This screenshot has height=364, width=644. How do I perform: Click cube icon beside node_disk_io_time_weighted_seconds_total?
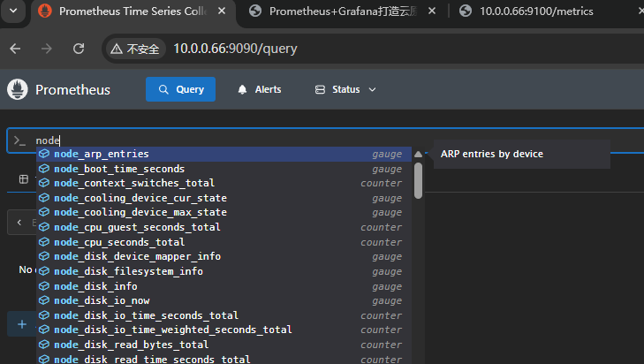coord(44,330)
